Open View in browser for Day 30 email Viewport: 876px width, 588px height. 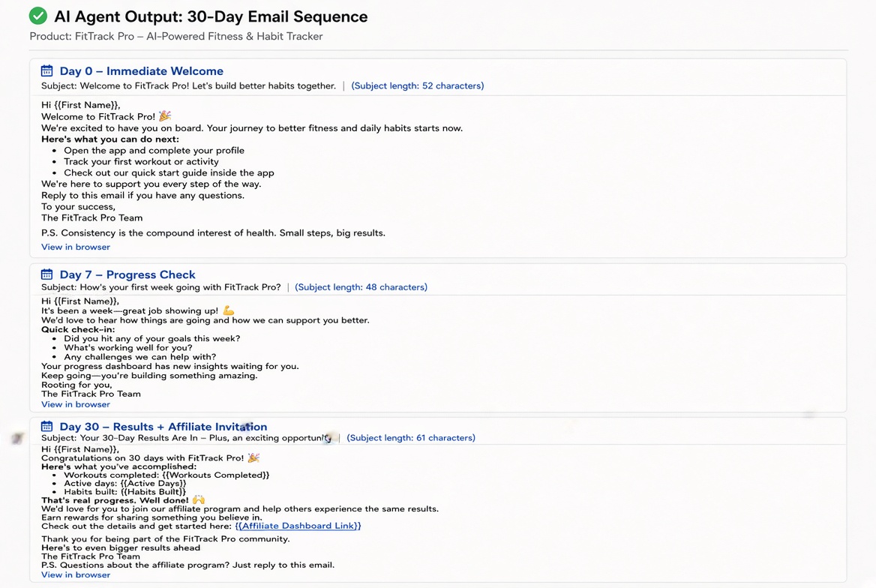pos(76,574)
